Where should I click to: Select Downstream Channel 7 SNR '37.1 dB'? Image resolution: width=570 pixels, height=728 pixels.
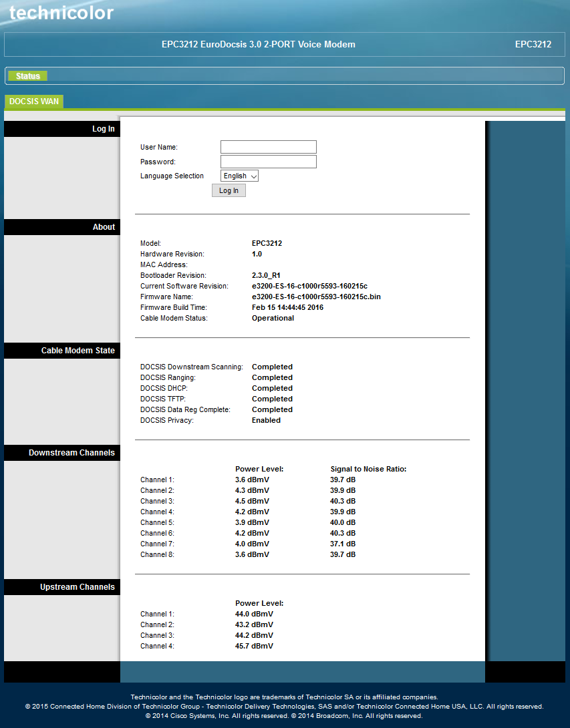(343, 544)
